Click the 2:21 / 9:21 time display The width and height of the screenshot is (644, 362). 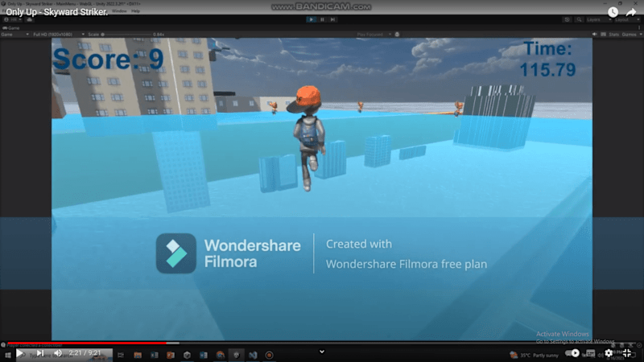click(85, 353)
